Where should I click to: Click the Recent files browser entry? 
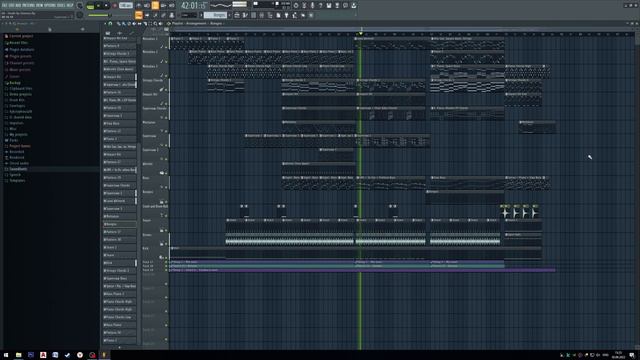(18, 42)
